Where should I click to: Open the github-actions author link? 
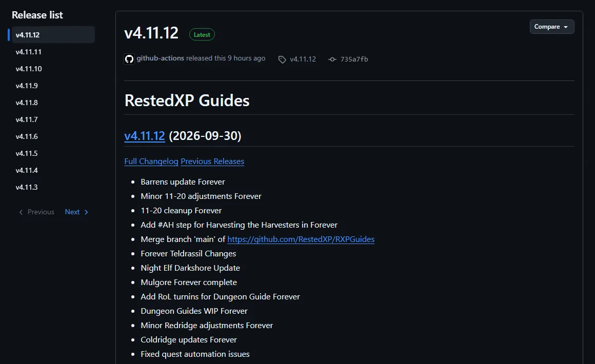(x=160, y=58)
